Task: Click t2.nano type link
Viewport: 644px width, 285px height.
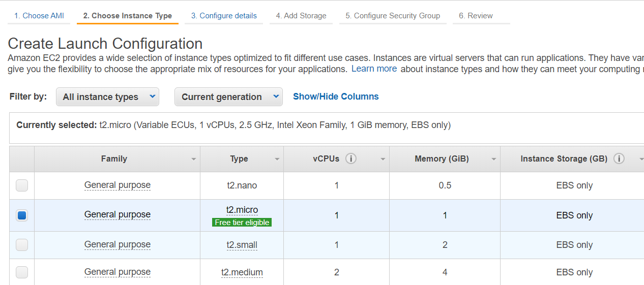Action: pos(242,185)
